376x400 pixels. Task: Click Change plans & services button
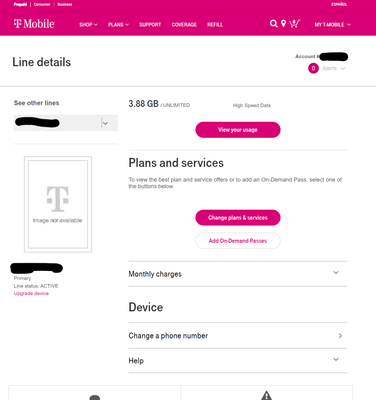tap(238, 218)
